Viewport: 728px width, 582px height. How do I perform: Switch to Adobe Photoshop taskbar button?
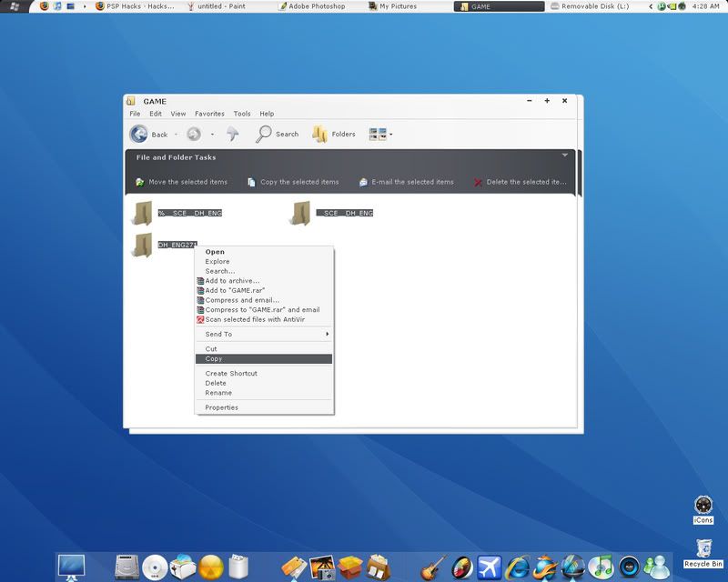pos(312,6)
